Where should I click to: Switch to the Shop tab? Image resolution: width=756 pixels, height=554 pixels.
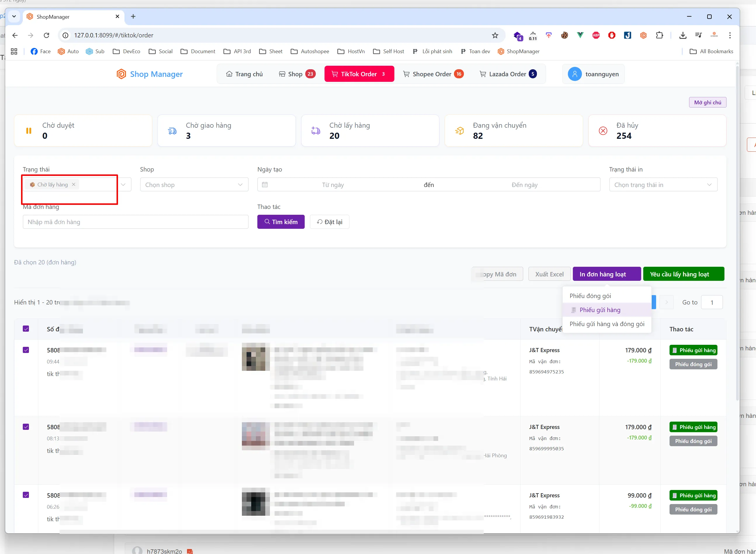297,74
